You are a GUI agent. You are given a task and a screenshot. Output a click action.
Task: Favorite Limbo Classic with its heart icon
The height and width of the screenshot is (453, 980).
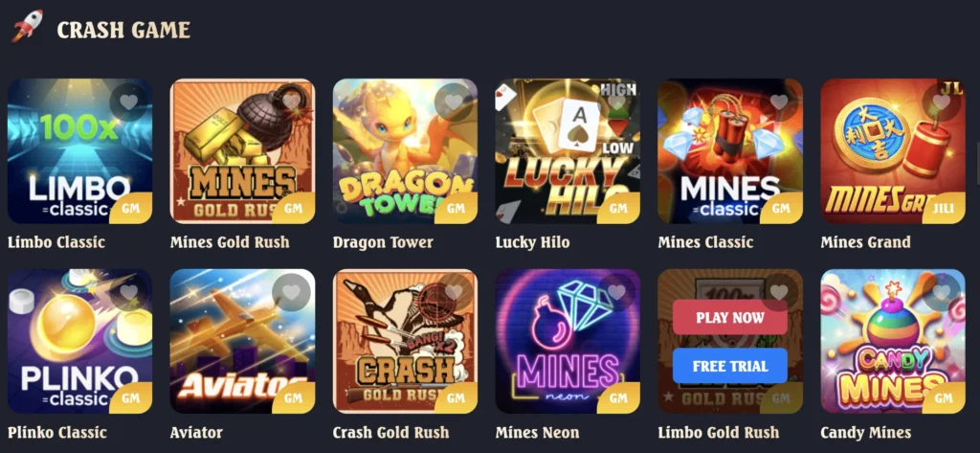pyautogui.click(x=129, y=102)
